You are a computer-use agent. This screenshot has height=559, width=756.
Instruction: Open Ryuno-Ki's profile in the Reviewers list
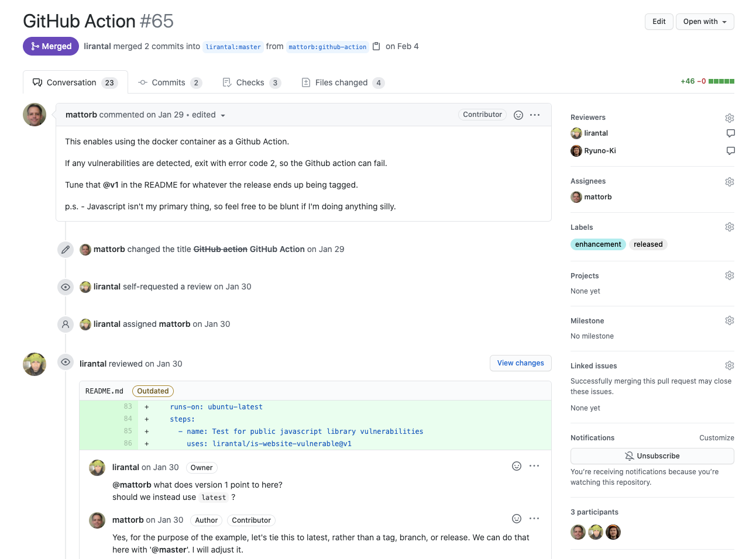point(600,151)
